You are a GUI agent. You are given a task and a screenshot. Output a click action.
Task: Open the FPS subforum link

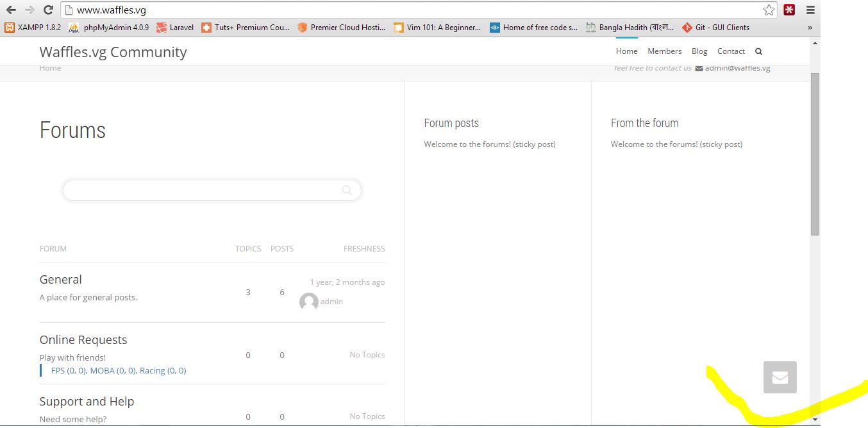click(x=69, y=371)
